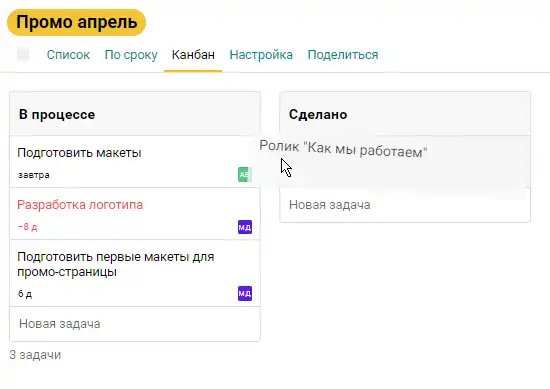Click the Сделано column header
This screenshot has width=550, height=389.
(405, 114)
